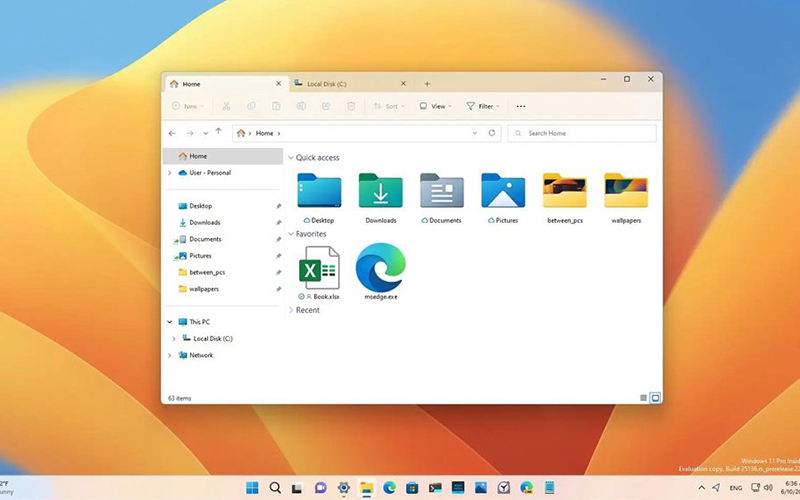Close the Local Disk (C:) tab
The image size is (800, 500).
tap(403, 84)
